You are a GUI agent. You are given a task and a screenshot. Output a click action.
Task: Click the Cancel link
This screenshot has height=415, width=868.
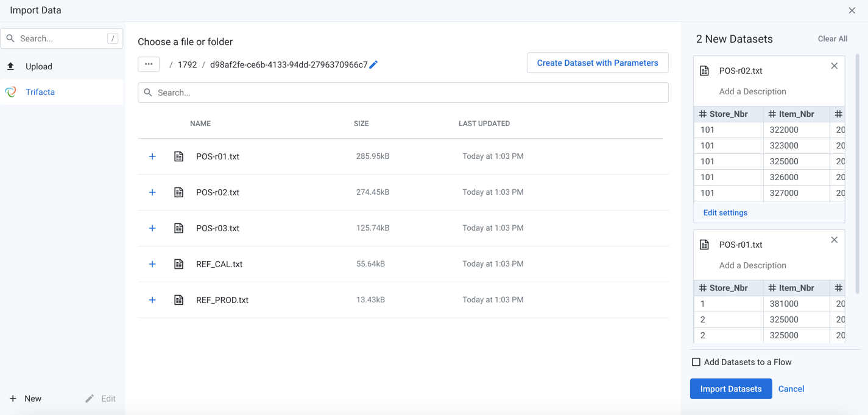[791, 389]
